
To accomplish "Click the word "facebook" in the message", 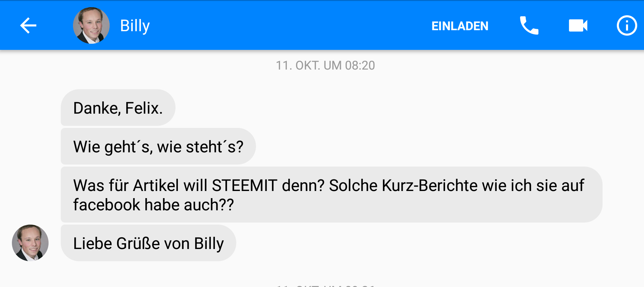I will (x=107, y=205).
